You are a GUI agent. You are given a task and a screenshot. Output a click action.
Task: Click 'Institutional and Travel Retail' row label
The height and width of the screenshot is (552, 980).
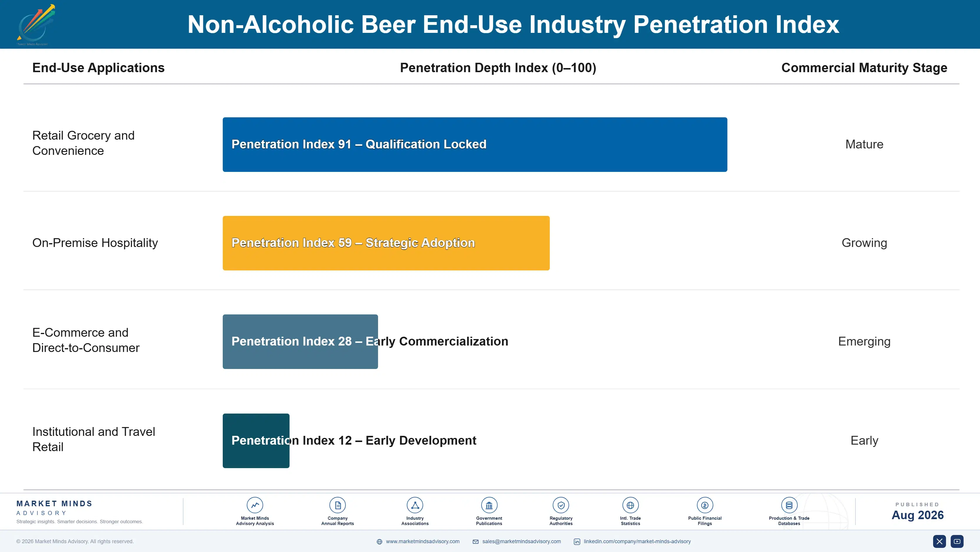pyautogui.click(x=93, y=439)
